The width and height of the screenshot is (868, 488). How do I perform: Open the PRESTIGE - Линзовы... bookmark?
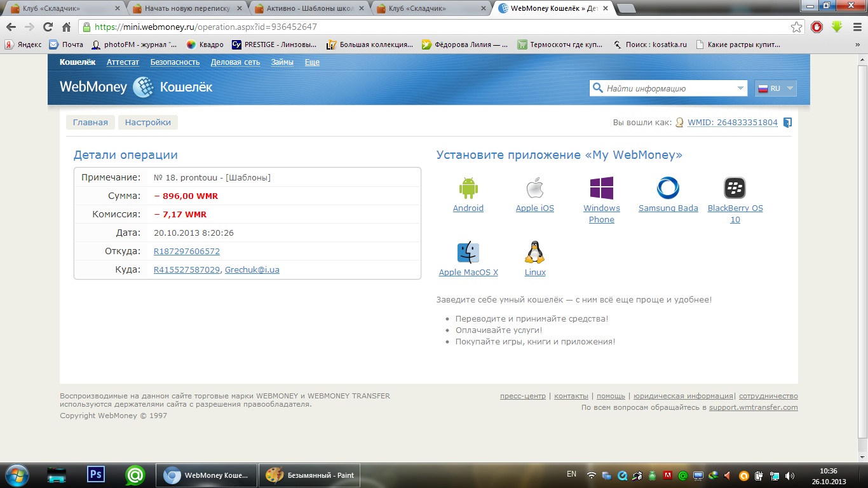274,44
